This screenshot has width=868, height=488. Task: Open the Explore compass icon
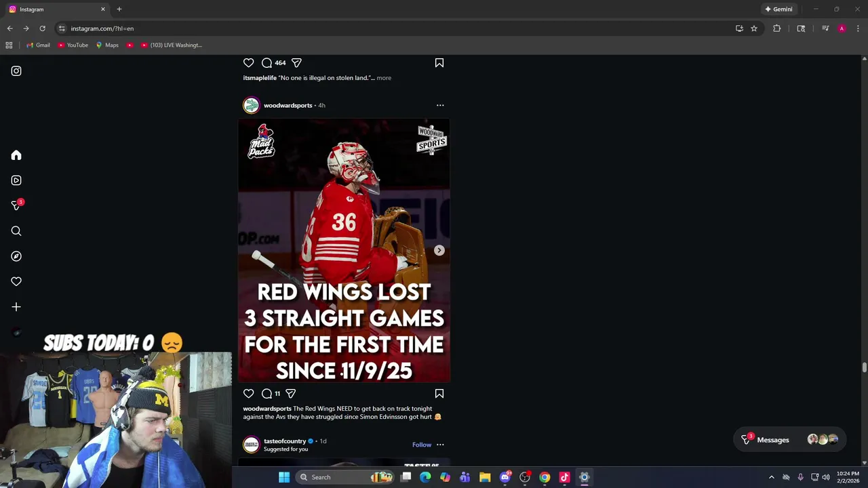pos(16,256)
